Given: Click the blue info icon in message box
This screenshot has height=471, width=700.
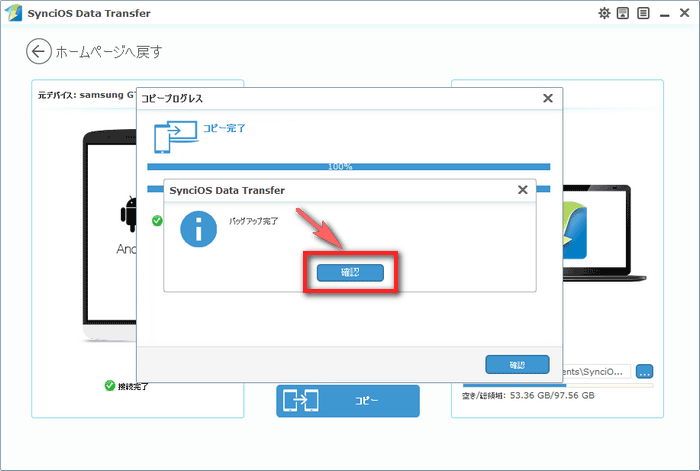Looking at the screenshot, I should pyautogui.click(x=199, y=229).
